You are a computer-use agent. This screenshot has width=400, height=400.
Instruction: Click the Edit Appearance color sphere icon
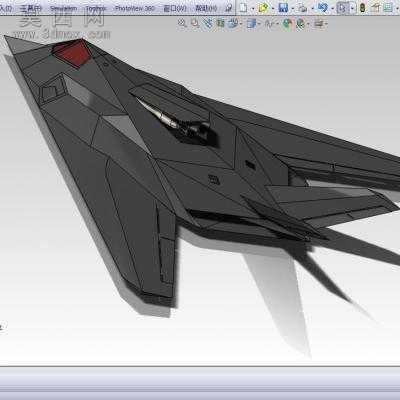point(287,23)
